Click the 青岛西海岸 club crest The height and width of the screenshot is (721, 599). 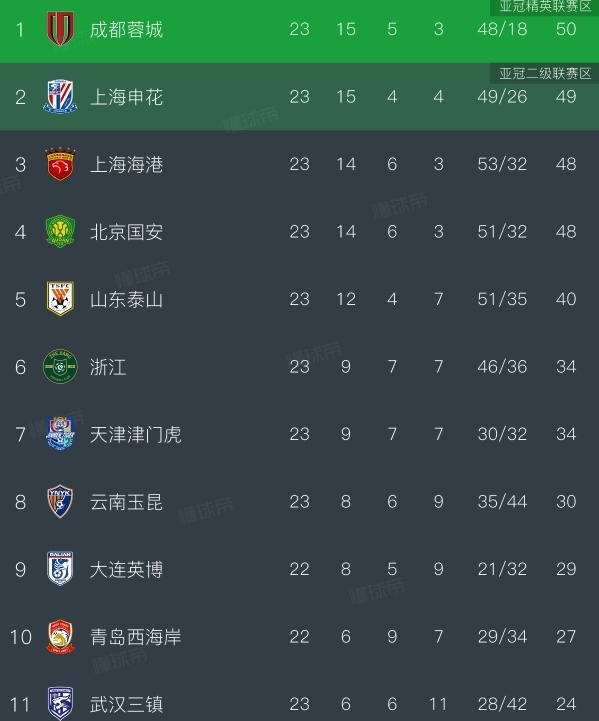click(x=60, y=636)
